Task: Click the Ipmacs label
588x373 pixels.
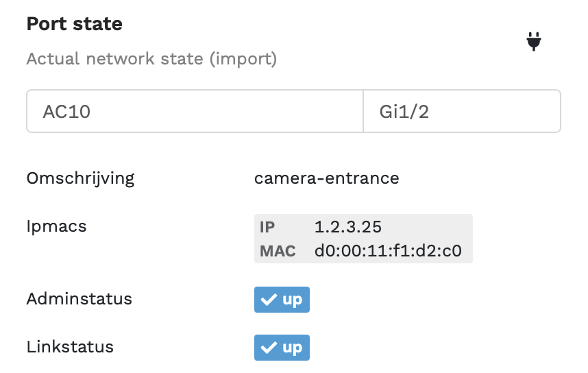Action: [x=57, y=227]
